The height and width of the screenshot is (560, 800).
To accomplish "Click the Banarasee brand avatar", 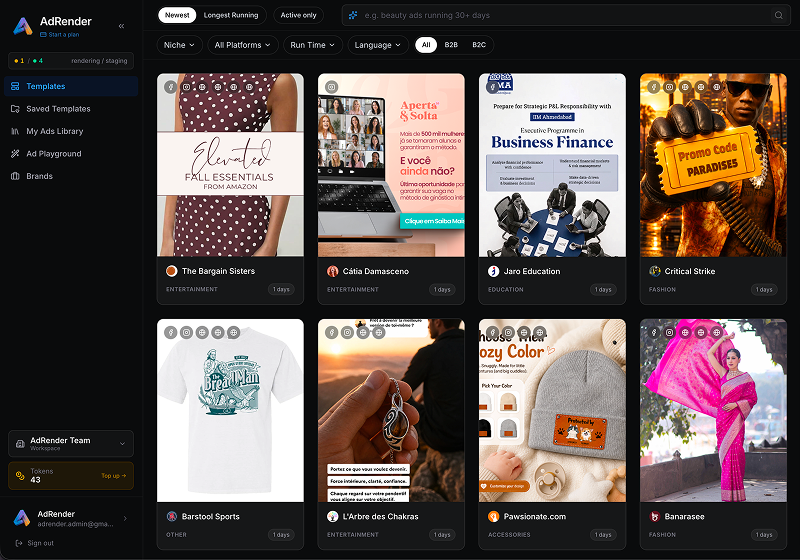I will pos(655,517).
